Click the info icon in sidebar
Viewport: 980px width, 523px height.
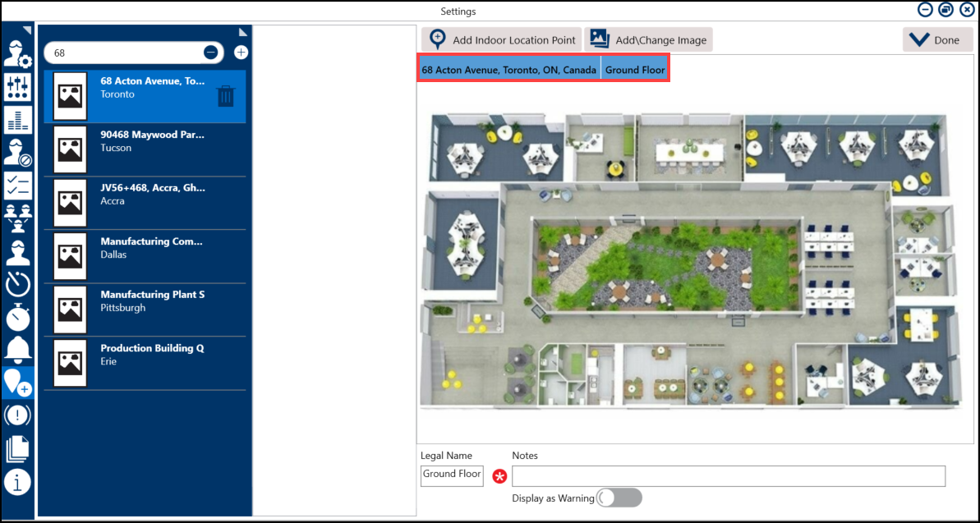tap(17, 481)
